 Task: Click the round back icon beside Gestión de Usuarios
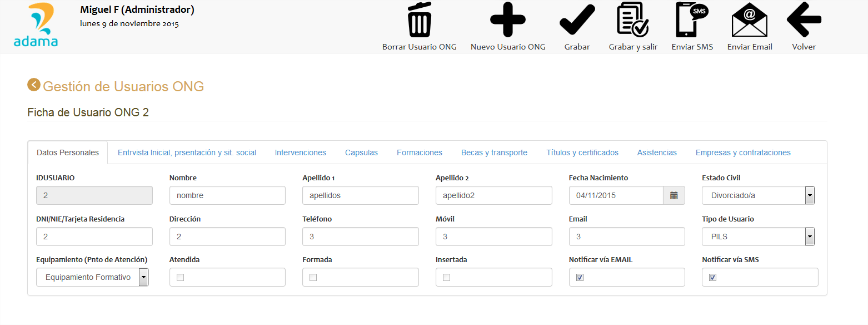pyautogui.click(x=34, y=85)
